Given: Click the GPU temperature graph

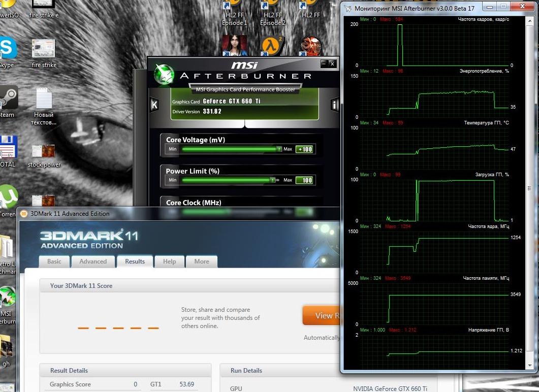Looking at the screenshot, I should 434,148.
